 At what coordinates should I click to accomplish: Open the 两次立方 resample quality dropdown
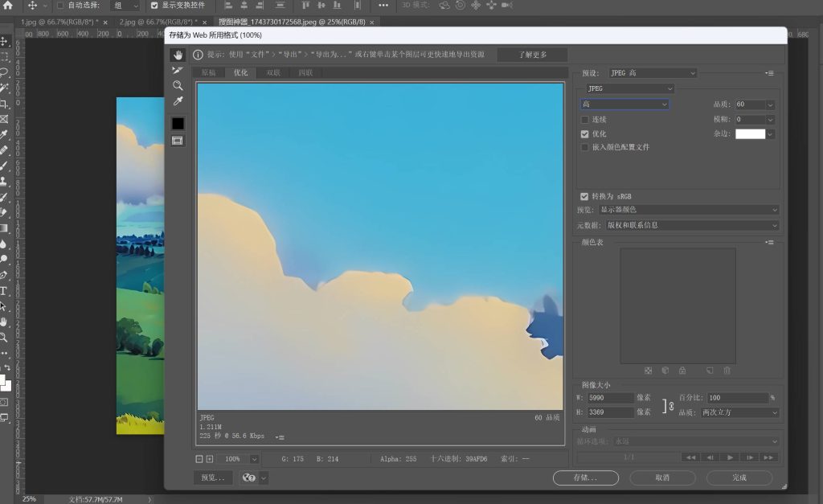pos(739,412)
